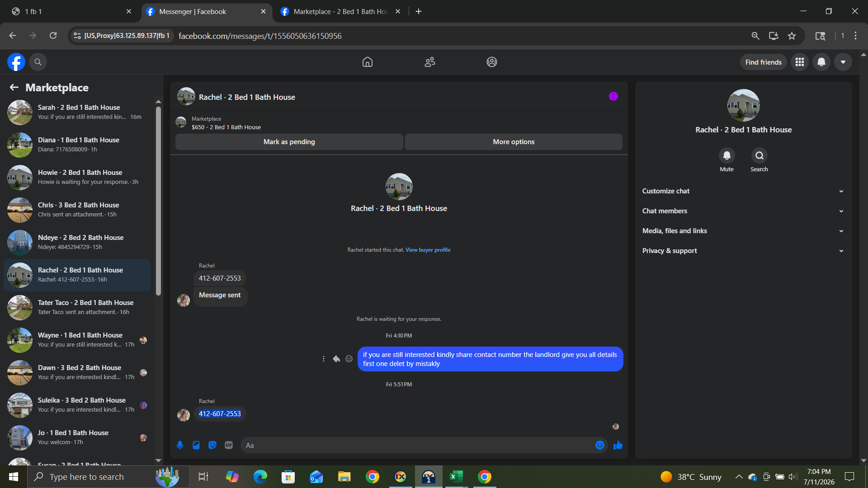Open the Groups icon in top navigation
The width and height of the screenshot is (868, 488).
[x=492, y=62]
